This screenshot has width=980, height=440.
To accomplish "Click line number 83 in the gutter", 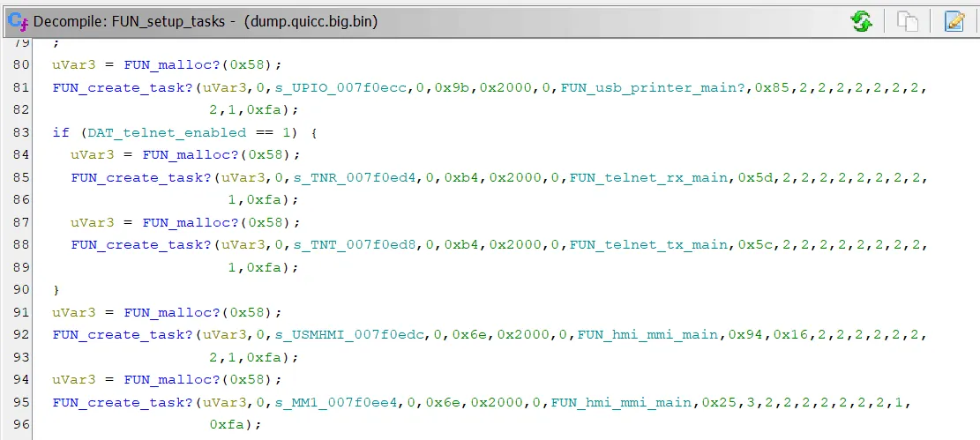I will 21,132.
